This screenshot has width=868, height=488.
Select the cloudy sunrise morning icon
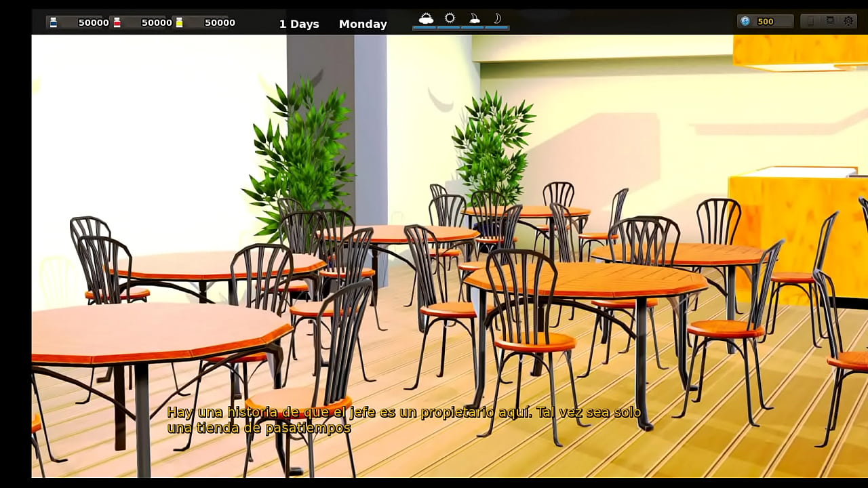(426, 18)
